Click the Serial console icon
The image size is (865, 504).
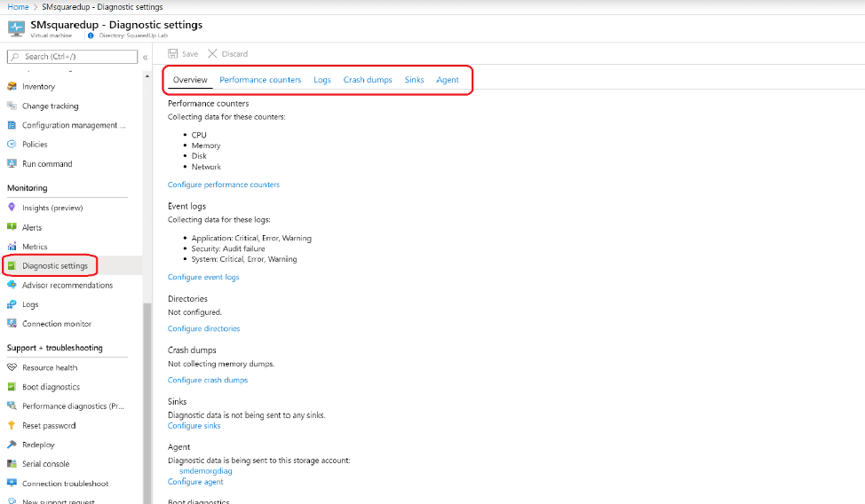click(x=12, y=464)
